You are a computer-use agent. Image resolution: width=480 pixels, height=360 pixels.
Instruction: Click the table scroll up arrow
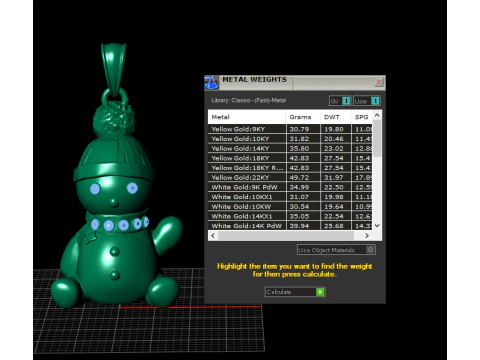[x=377, y=115]
